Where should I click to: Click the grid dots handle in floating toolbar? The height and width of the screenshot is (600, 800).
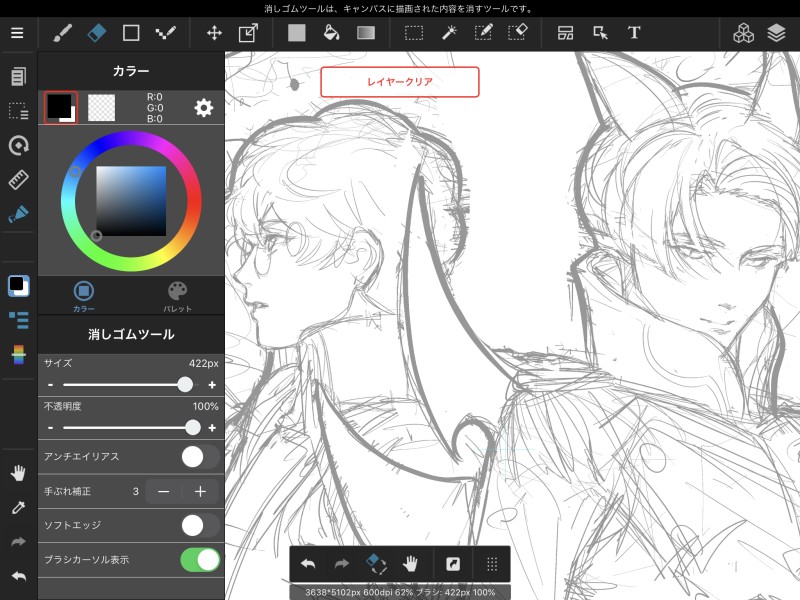tap(492, 564)
